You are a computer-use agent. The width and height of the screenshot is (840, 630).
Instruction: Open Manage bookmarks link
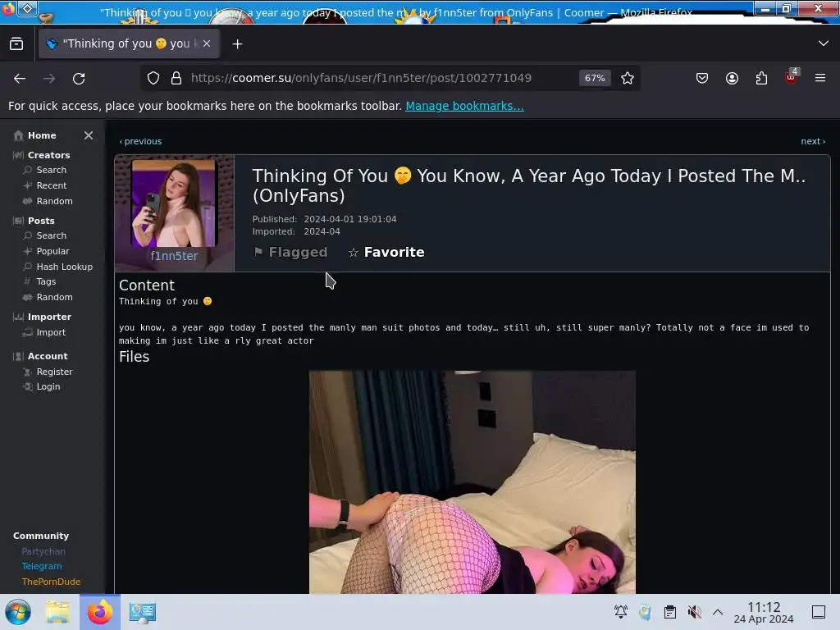pos(464,106)
